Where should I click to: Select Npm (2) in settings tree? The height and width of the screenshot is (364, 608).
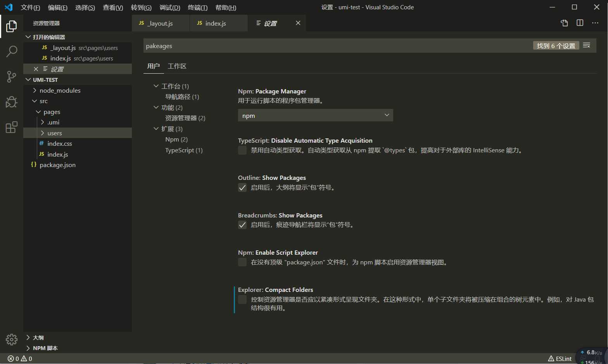tap(176, 140)
